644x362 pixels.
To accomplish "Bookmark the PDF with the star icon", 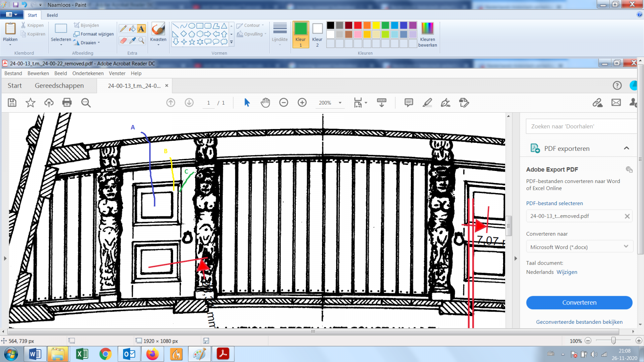I will [x=31, y=103].
